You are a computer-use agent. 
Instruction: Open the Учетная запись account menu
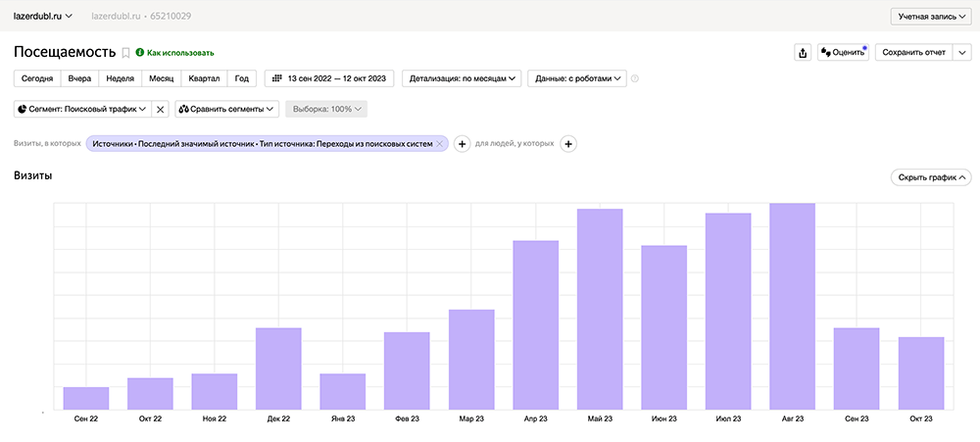tap(930, 17)
